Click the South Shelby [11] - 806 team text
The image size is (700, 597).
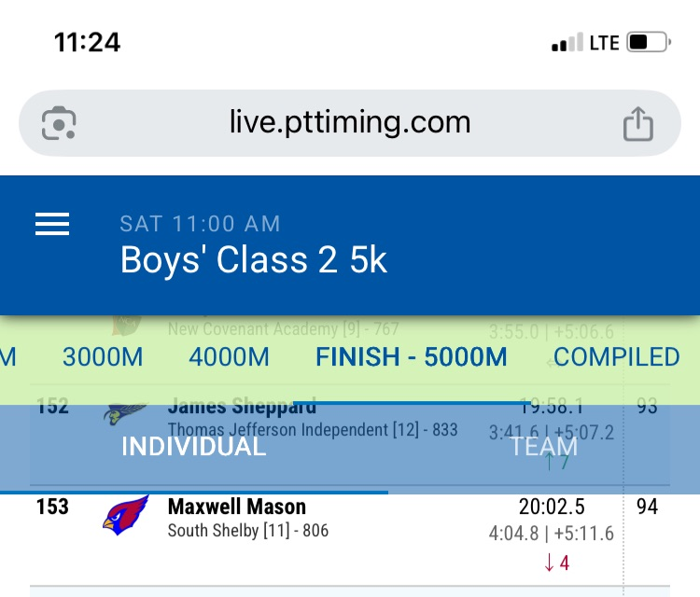[x=247, y=532]
